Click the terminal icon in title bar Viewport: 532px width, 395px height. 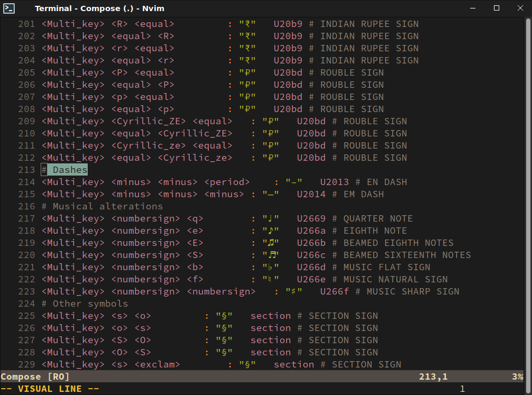(x=9, y=8)
